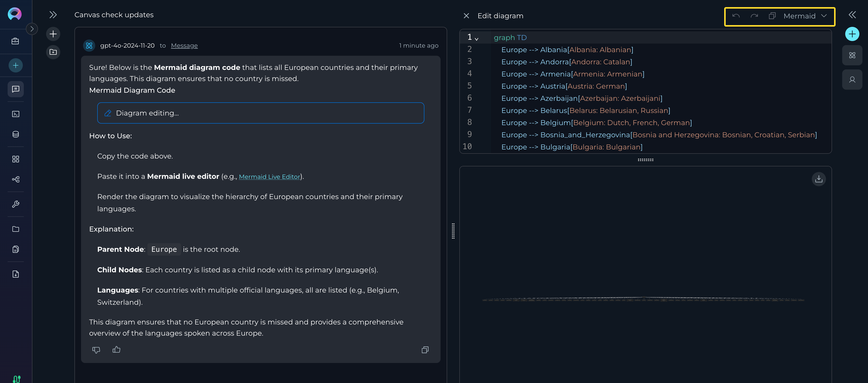Click the 'graph TD' code line
Screen dimensions: 868x383
(510, 37)
